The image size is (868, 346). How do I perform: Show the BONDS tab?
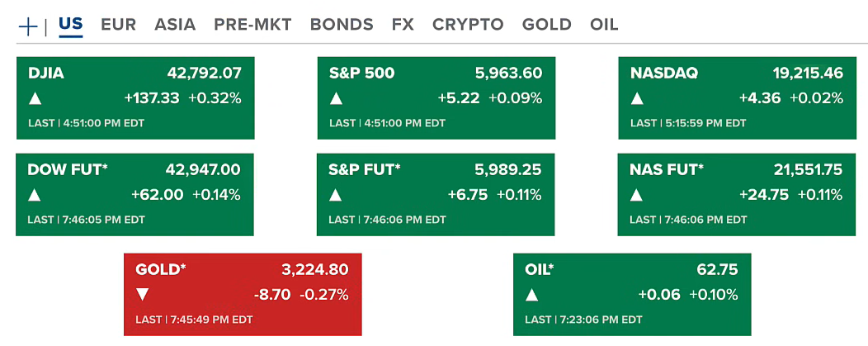342,25
